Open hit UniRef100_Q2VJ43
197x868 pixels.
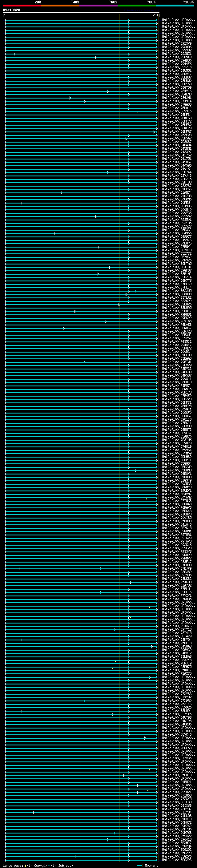(x=177, y=176)
